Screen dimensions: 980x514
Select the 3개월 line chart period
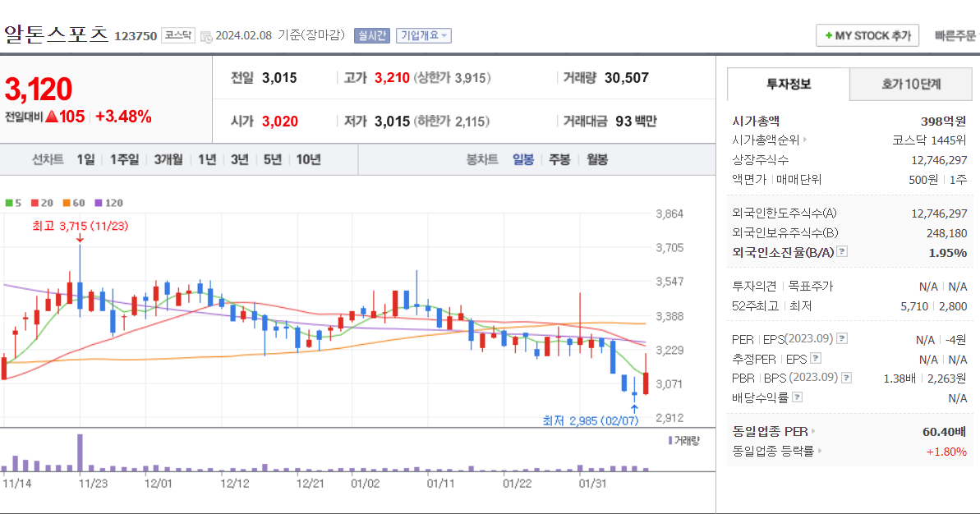tap(168, 160)
